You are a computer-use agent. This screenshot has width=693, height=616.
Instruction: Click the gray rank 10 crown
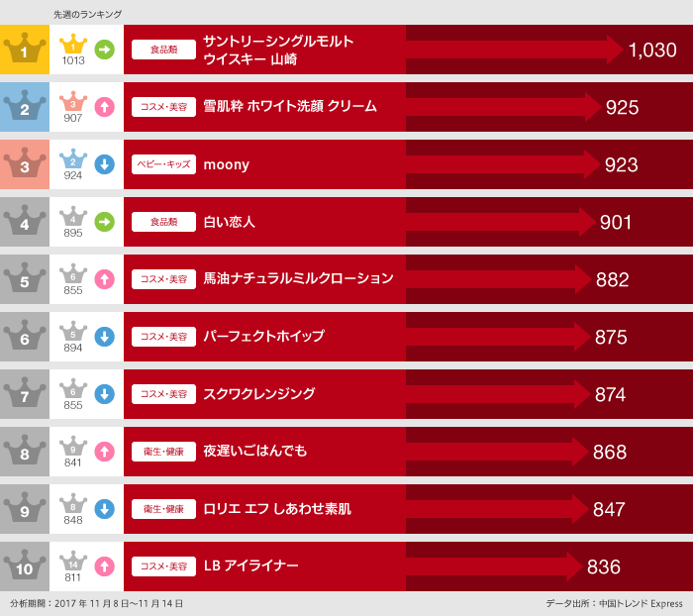coord(24,565)
